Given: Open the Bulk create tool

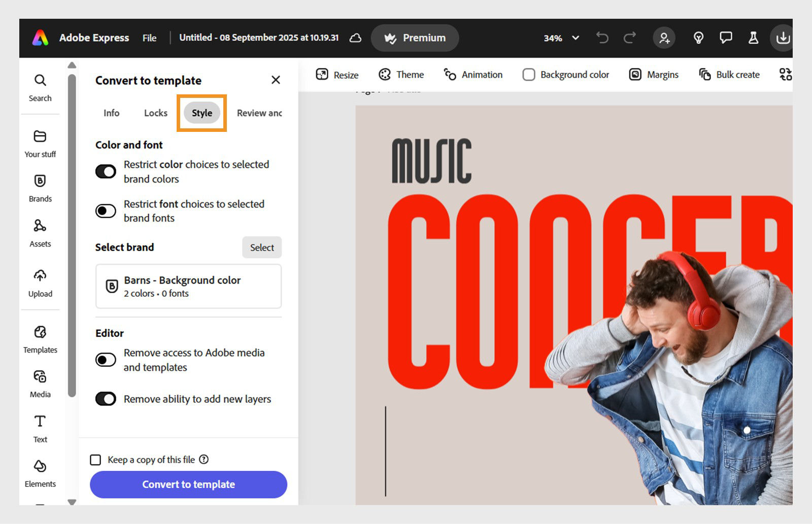Looking at the screenshot, I should [729, 75].
